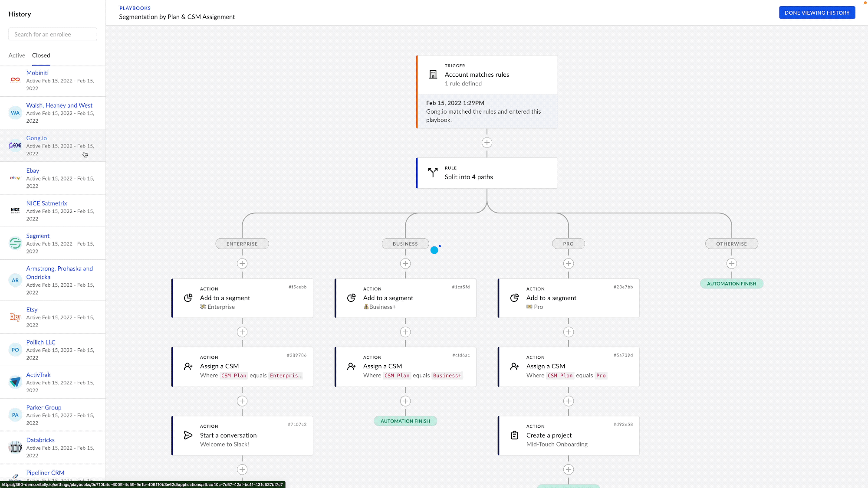This screenshot has width=868, height=488.
Task: Click the plus button below the Pro Assign a CSM card
Action: pyautogui.click(x=569, y=401)
